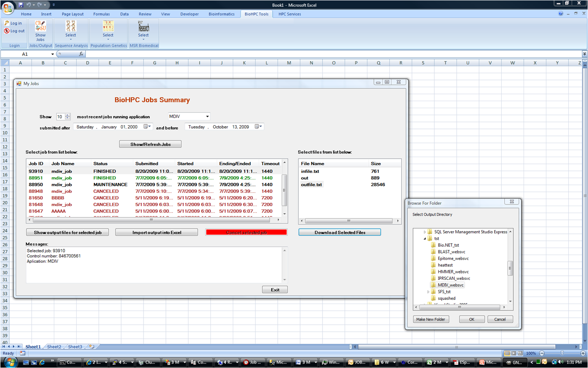Select job row 88951 in job list
Viewport: 588px width, 368px height.
(154, 178)
